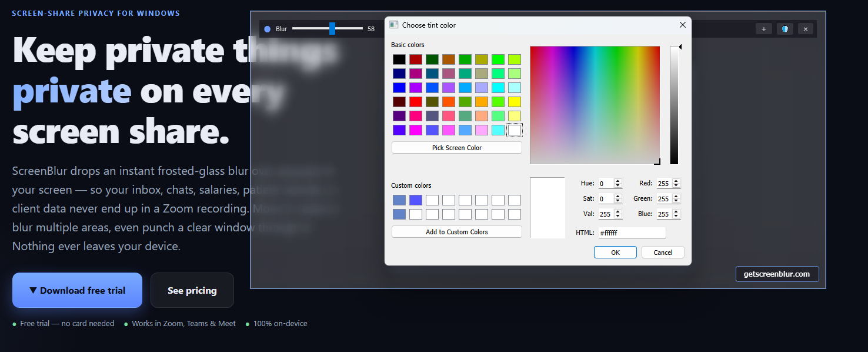The image size is (868, 352).
Task: Click the Sat input field
Action: (x=606, y=199)
